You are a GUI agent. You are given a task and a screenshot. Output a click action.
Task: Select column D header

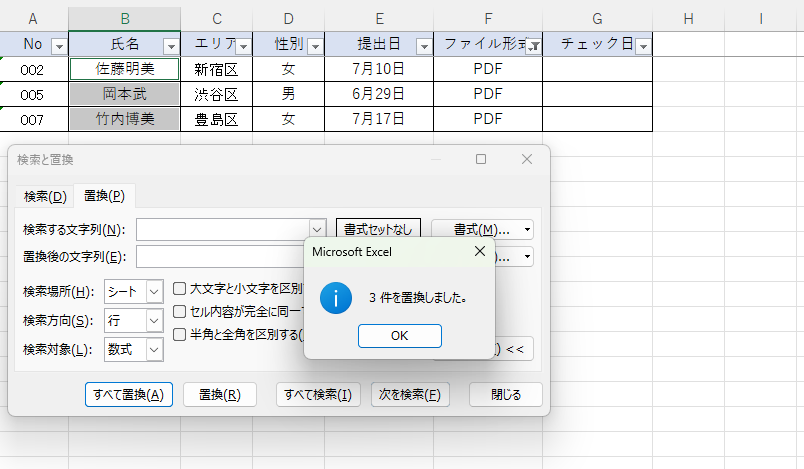pyautogui.click(x=289, y=19)
